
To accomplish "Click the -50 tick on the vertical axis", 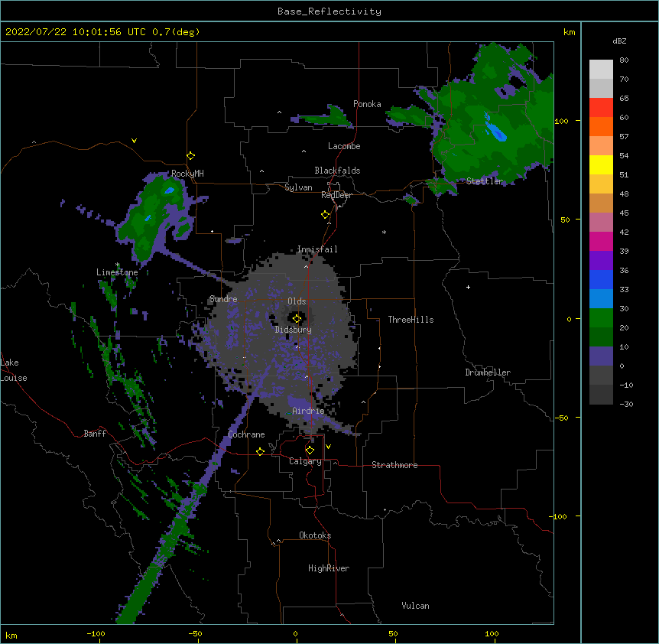I will [561, 418].
